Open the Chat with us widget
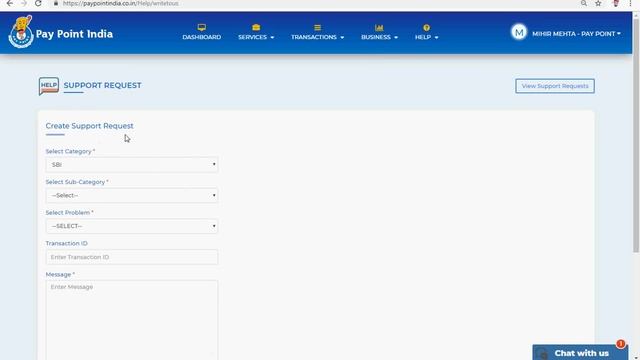The image size is (640, 360). [580, 353]
